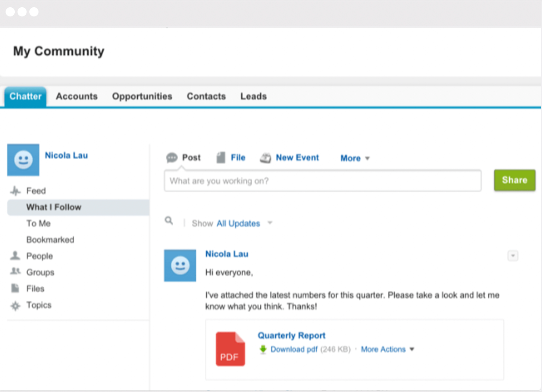
Task: Open the People section via its icon
Action: (15, 256)
